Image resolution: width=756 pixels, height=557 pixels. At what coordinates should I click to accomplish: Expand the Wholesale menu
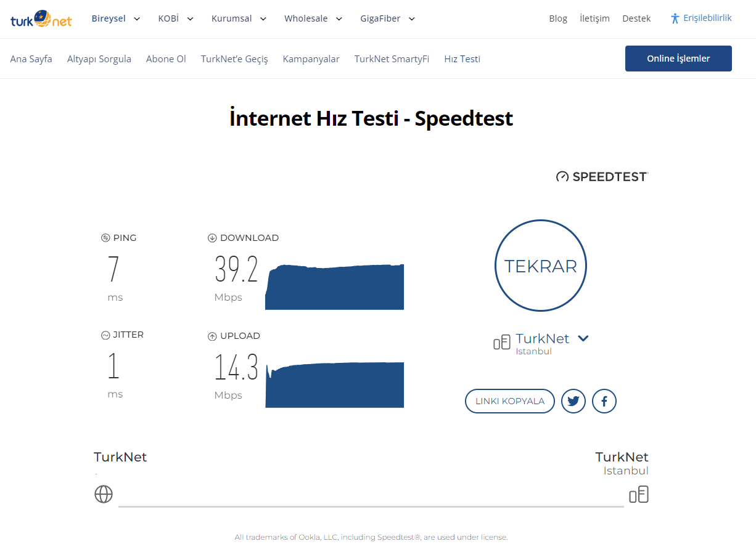pyautogui.click(x=313, y=18)
